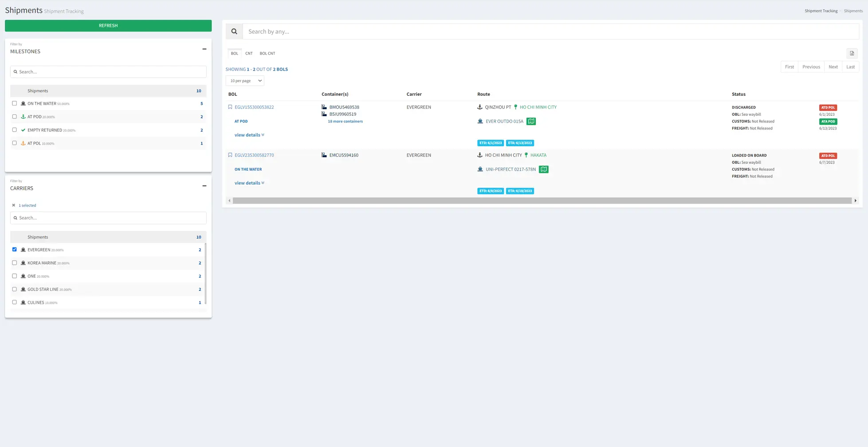This screenshot has height=447, width=868.
Task: Switch to the CNT tab
Action: click(249, 53)
